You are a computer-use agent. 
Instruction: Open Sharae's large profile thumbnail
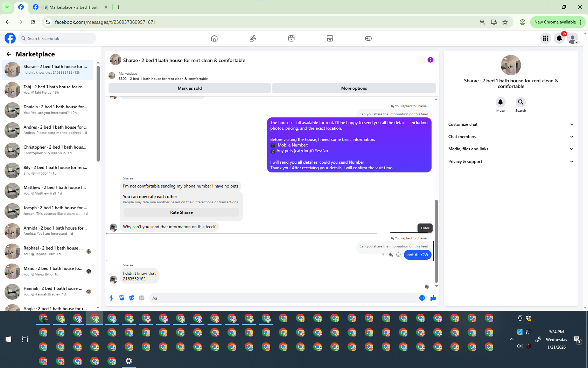(x=511, y=65)
